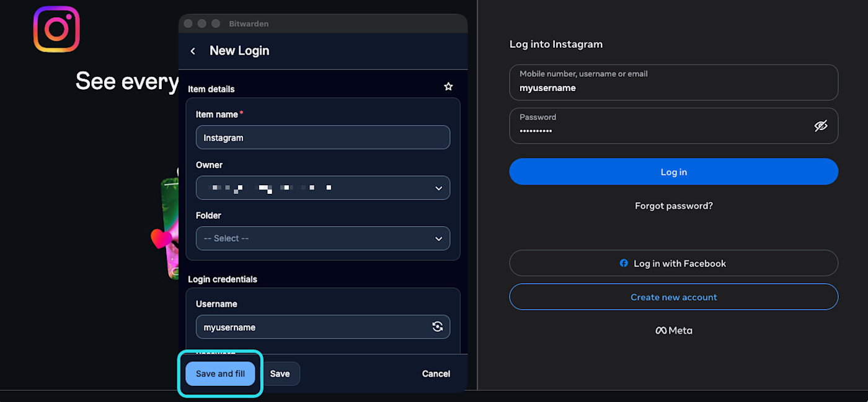Click the Save and fill button
Screen dimensions: 868x402
[x=220, y=374]
